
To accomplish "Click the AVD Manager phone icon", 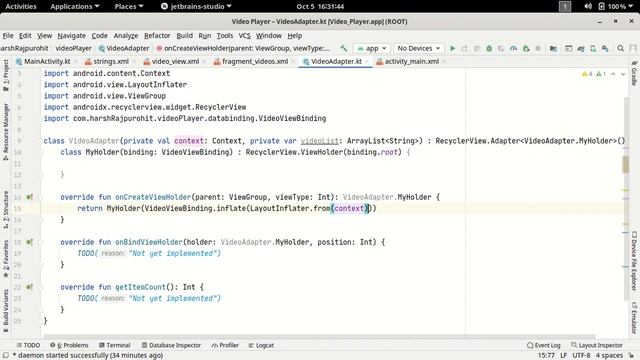I will [593, 48].
